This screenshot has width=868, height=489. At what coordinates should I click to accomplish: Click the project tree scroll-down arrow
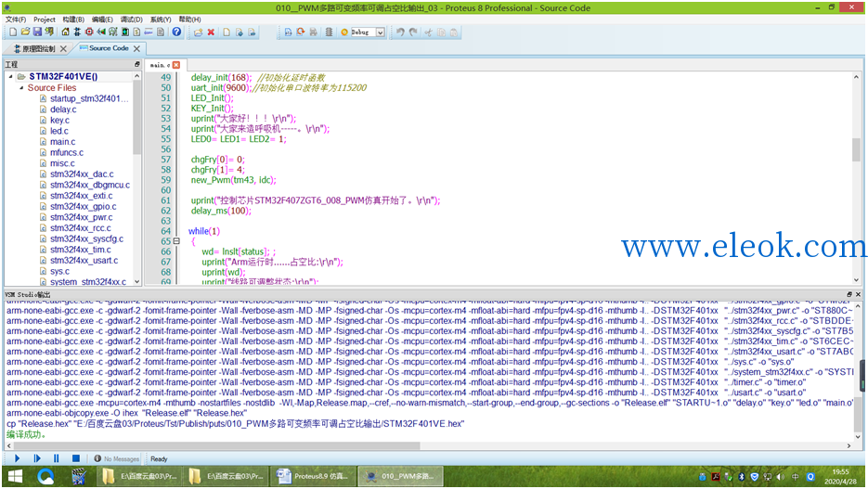coord(136,281)
